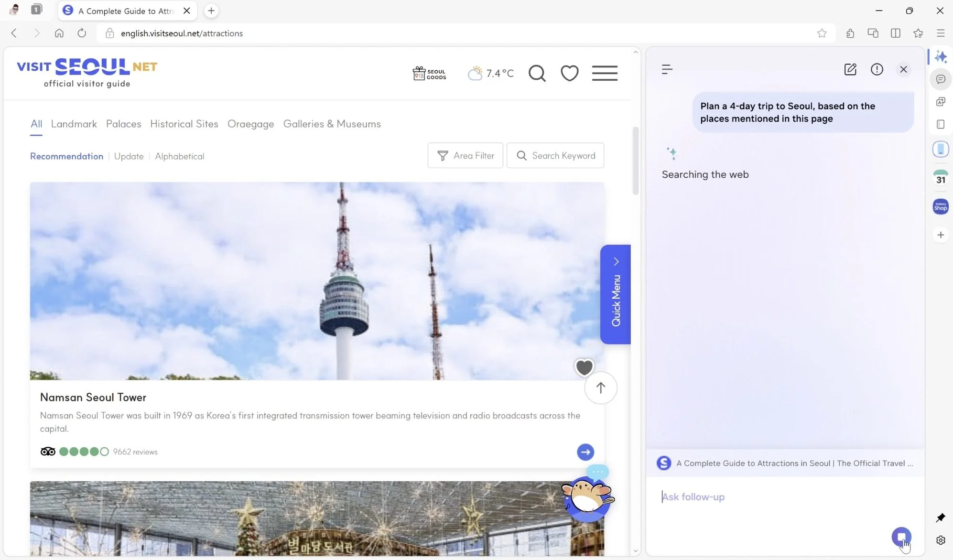Open the Area Filter dropdown
Screen dimensions: 953x560
point(466,155)
